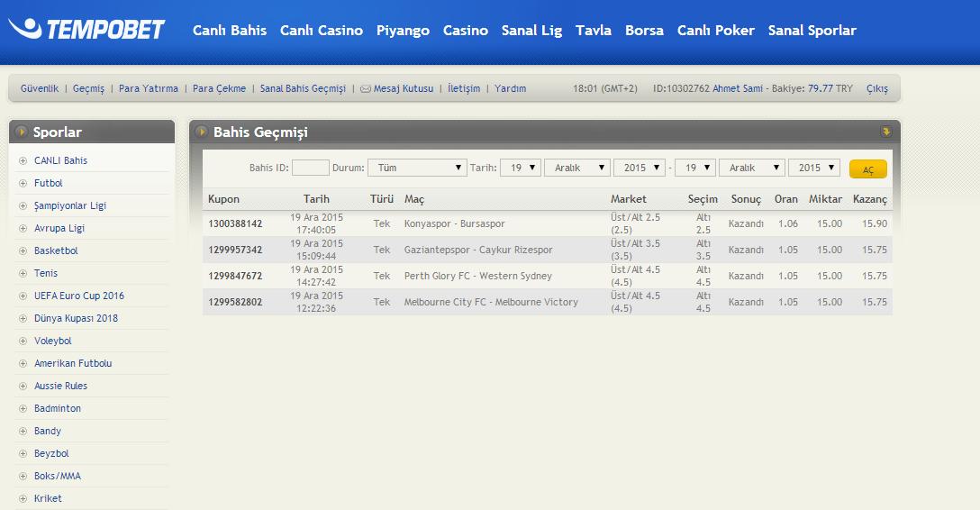The image size is (980, 510).
Task: Expand the plus icon next to Tenis
Action: (23, 274)
